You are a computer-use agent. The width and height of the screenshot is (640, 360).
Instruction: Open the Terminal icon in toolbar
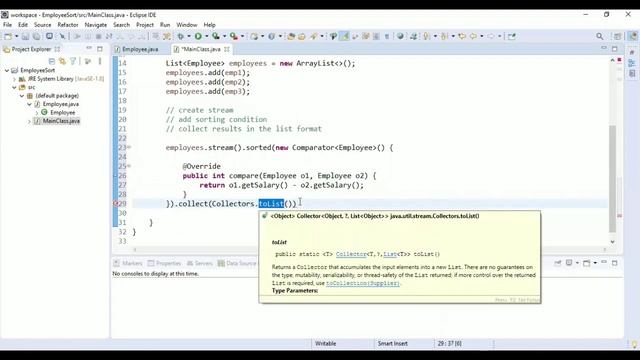coord(49,36)
